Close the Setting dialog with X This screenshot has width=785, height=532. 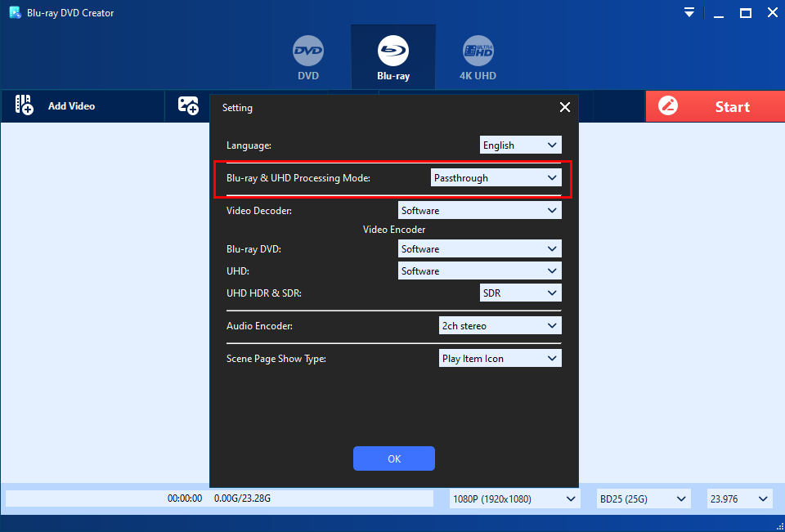coord(564,107)
